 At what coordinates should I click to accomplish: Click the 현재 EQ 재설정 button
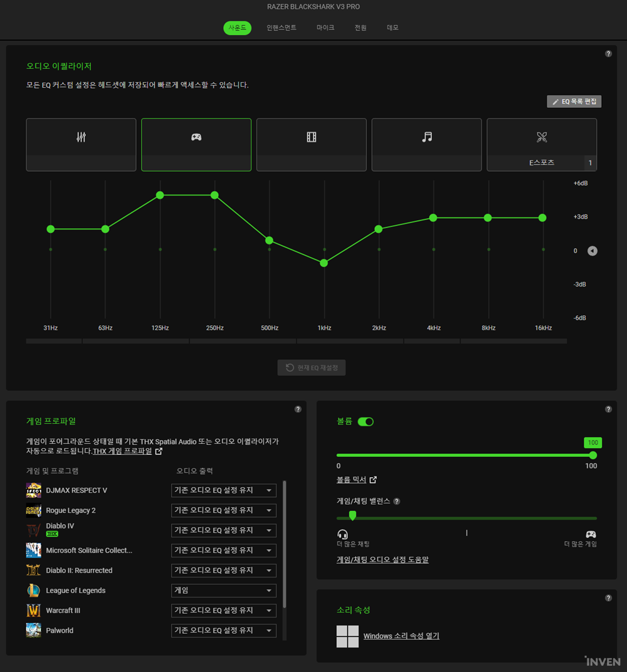pos(312,368)
